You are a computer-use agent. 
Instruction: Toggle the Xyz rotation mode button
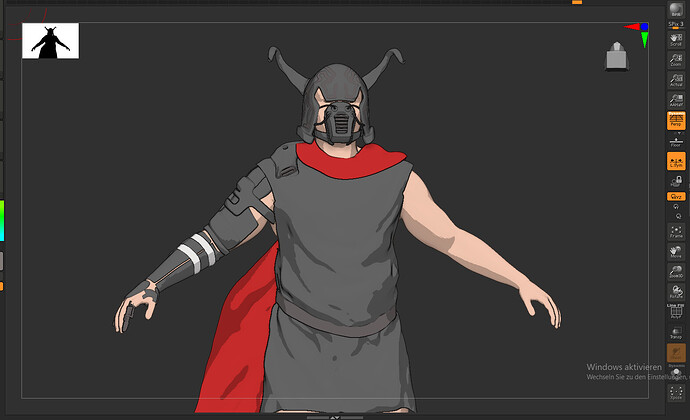tap(676, 197)
